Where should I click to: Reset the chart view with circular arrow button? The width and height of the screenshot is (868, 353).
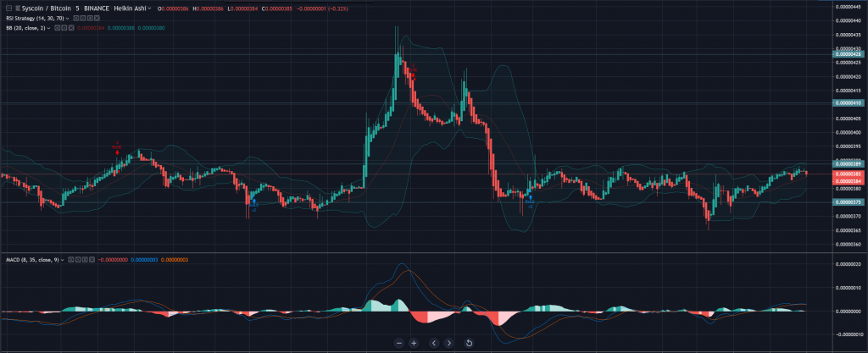pyautogui.click(x=469, y=343)
